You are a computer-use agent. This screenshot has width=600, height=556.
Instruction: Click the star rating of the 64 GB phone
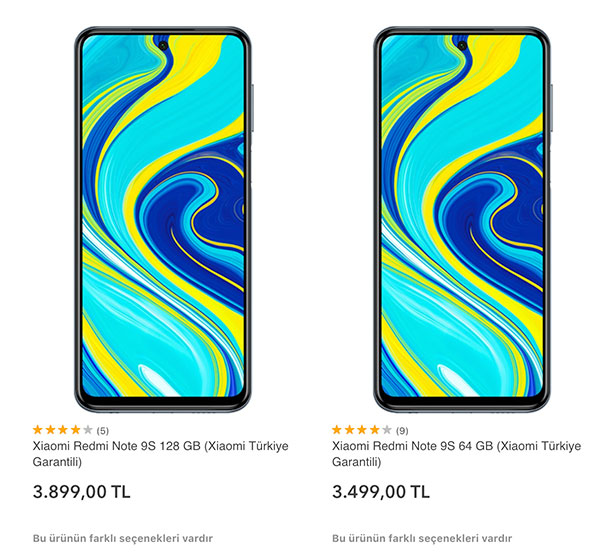pos(362,430)
